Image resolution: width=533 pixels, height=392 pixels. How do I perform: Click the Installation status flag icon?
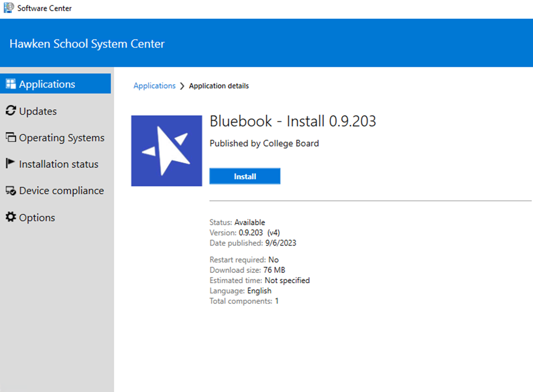point(10,164)
